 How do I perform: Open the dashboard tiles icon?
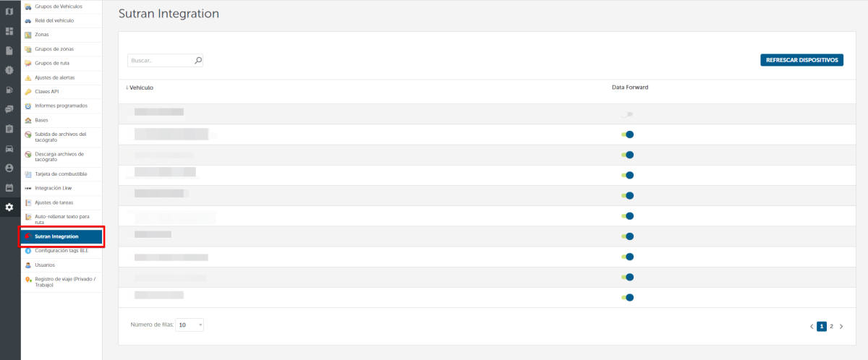click(x=9, y=32)
